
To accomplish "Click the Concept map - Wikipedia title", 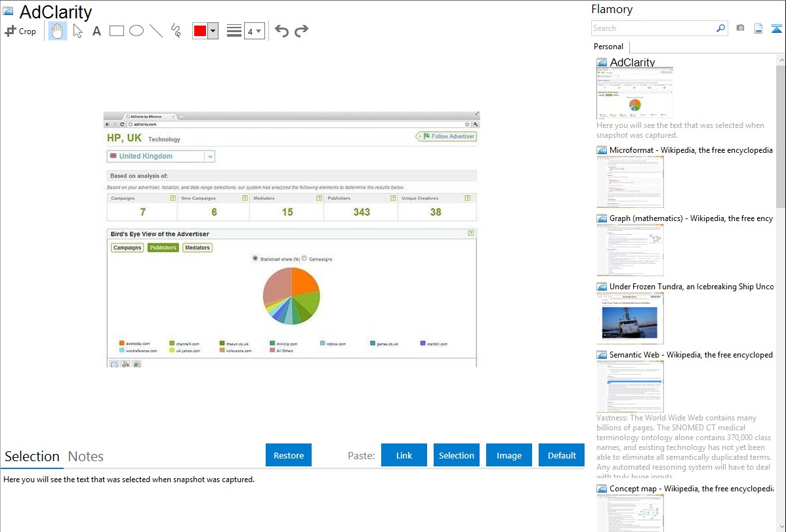I will 691,488.
